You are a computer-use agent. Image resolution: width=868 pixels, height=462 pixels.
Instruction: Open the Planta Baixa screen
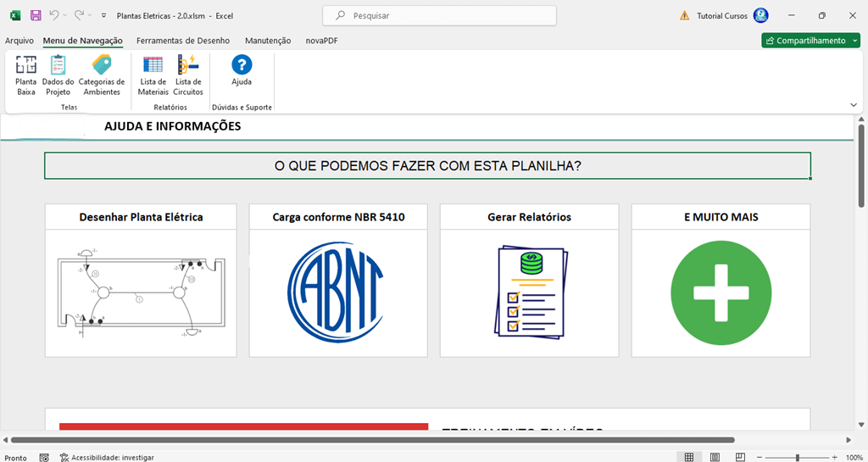tap(26, 75)
